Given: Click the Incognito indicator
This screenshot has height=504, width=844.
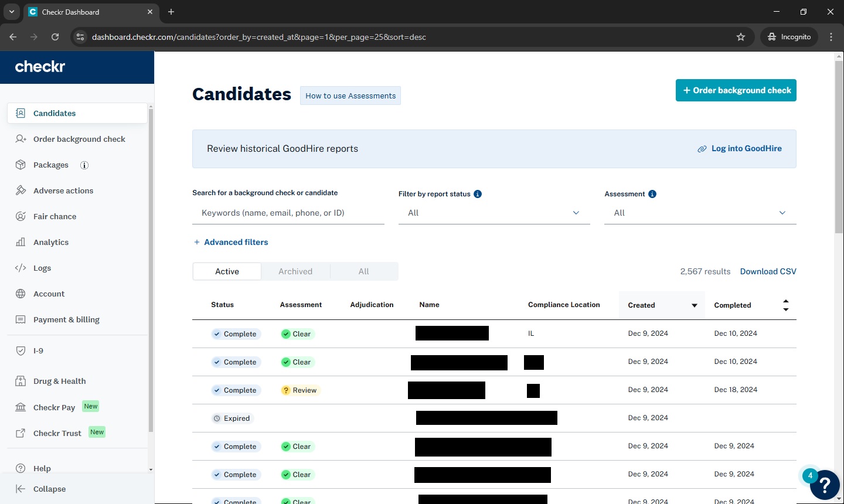Looking at the screenshot, I should [789, 37].
